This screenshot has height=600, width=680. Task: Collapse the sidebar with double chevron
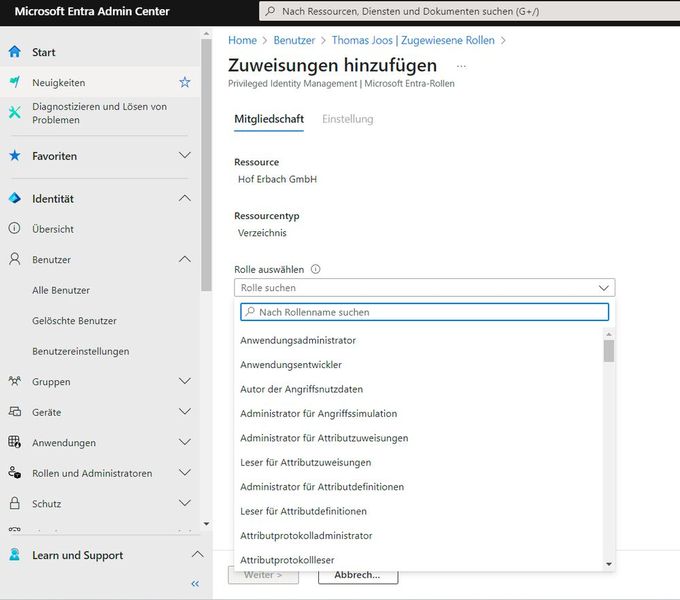(195, 584)
